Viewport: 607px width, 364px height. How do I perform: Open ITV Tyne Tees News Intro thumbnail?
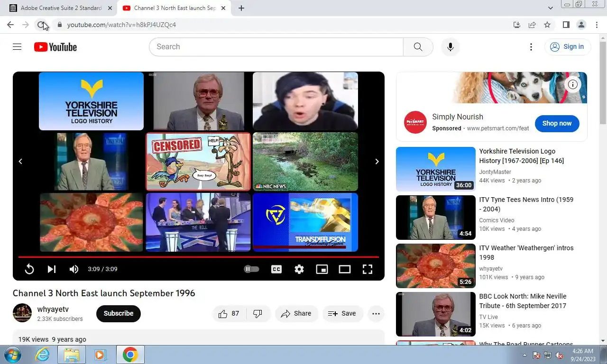pyautogui.click(x=436, y=218)
